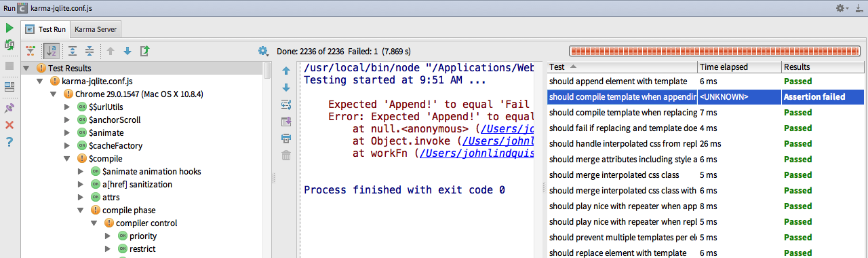
Task: Click print icon in console toolbar
Action: pos(286,139)
